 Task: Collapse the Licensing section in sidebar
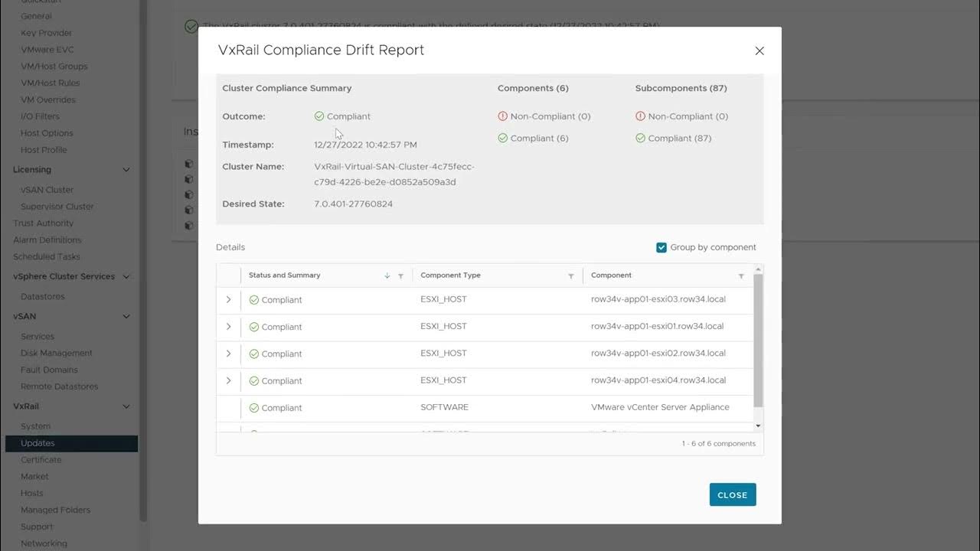point(126,170)
